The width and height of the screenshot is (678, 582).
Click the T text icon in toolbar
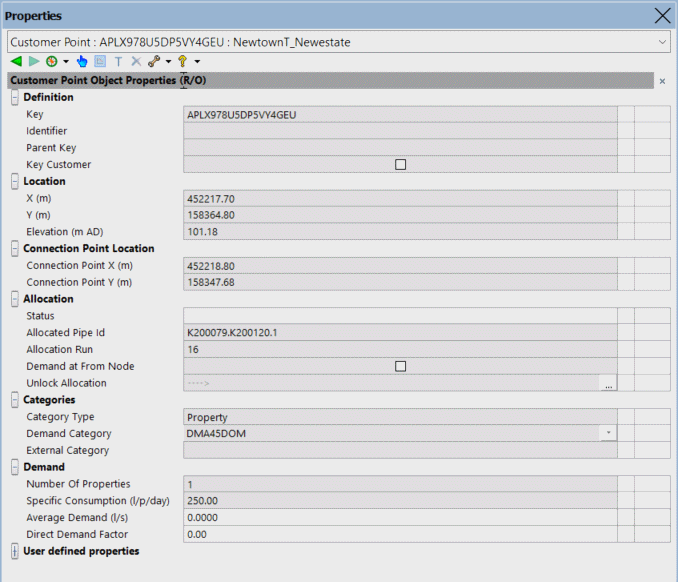pos(118,61)
